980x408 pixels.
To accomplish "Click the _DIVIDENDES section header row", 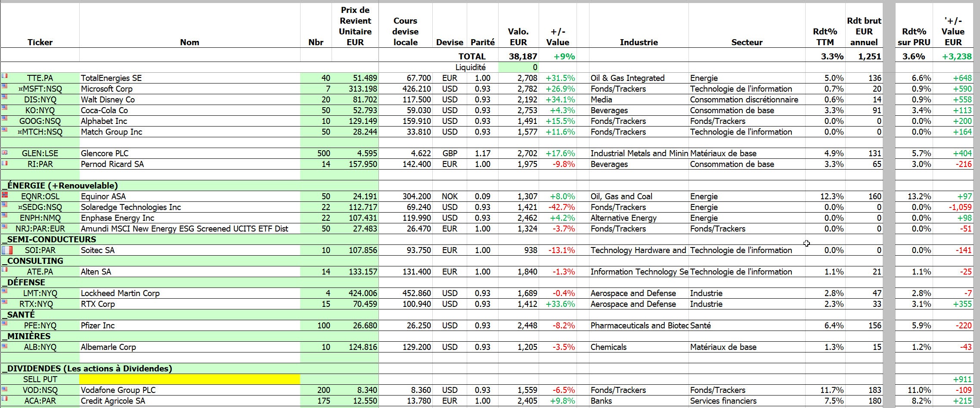I will coord(189,368).
